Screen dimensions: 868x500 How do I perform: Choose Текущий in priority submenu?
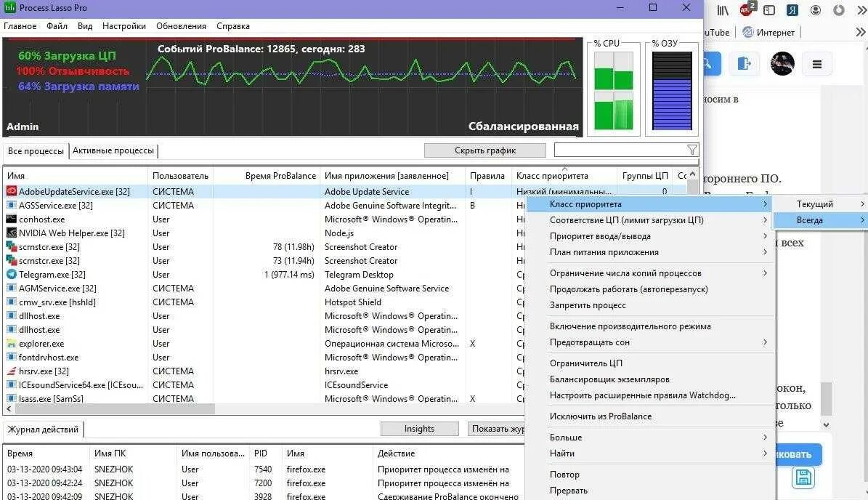821,204
